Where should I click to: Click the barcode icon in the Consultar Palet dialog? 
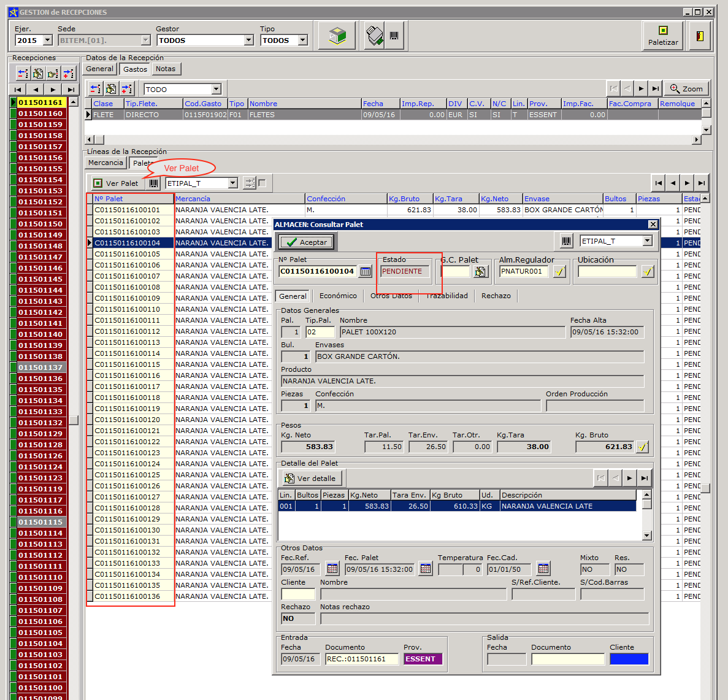point(566,242)
